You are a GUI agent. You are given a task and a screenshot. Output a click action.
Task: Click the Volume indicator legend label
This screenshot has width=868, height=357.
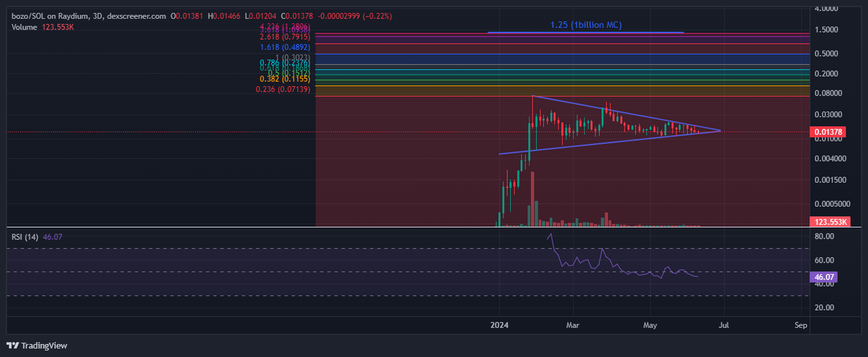[x=25, y=27]
